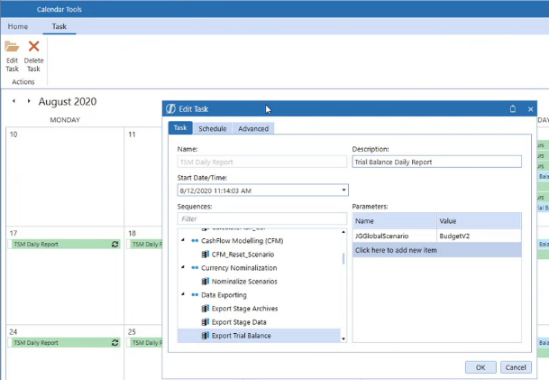549x380 pixels.
Task: Click Export Stage Archives sequence icon
Action: [206, 309]
